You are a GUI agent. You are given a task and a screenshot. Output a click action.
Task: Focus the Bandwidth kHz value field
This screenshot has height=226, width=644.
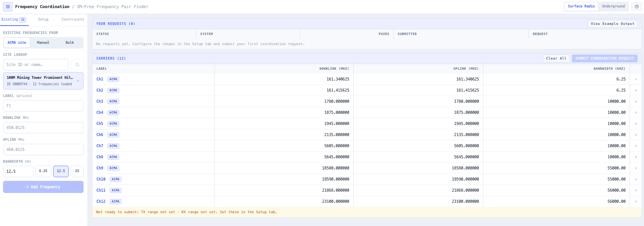pos(18,171)
